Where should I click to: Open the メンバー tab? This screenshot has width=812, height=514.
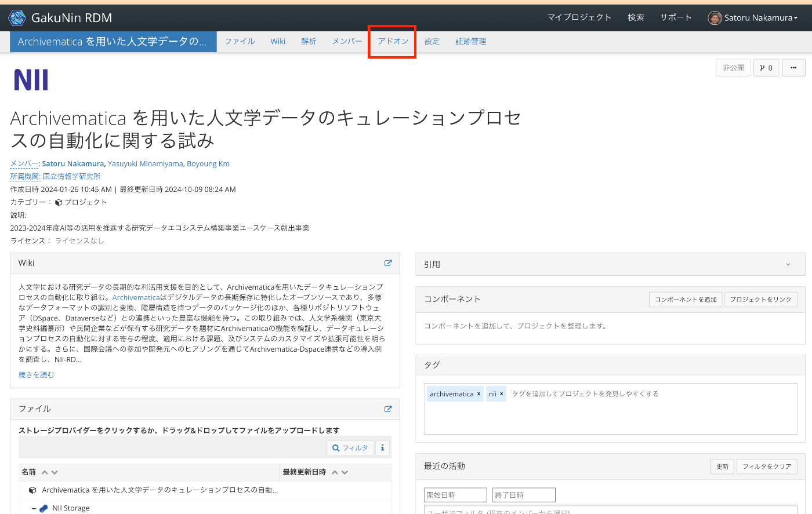347,42
